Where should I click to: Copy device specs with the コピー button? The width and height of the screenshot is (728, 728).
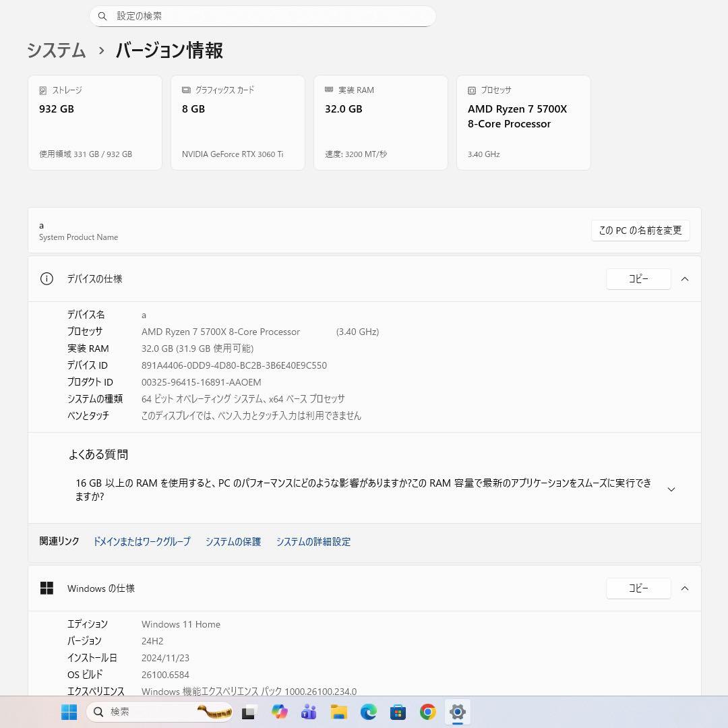click(x=638, y=278)
